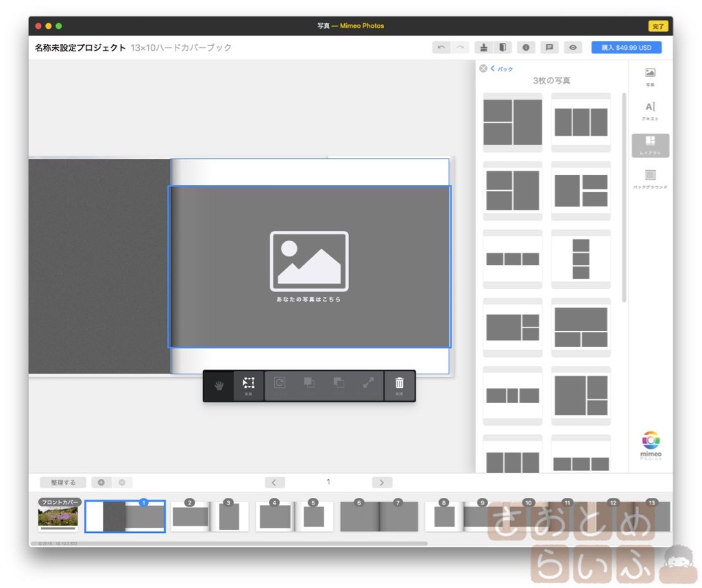Click the photo placeholder icon on the canvas
Viewport: 702px width, 588px height.
click(309, 261)
